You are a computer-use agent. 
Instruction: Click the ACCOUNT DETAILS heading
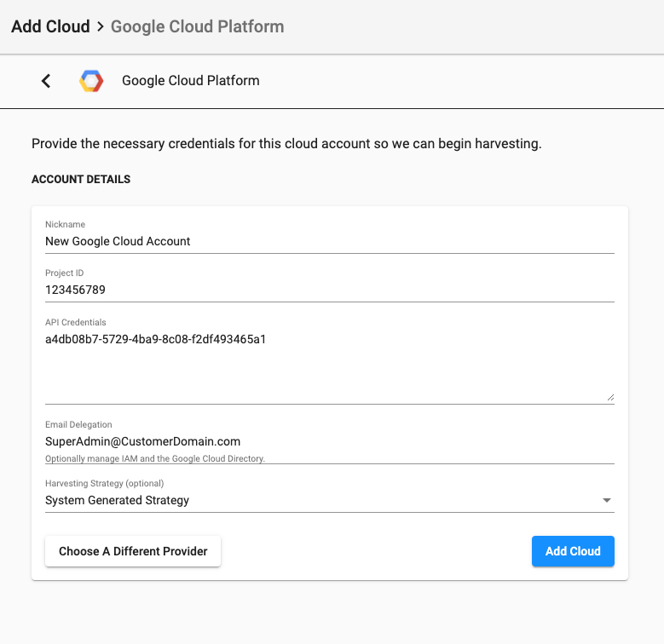pos(81,180)
